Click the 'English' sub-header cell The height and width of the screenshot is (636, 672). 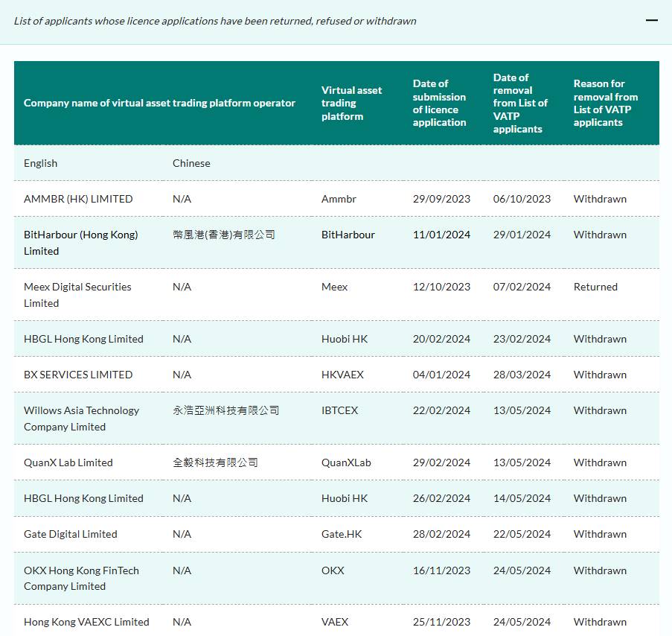40,163
